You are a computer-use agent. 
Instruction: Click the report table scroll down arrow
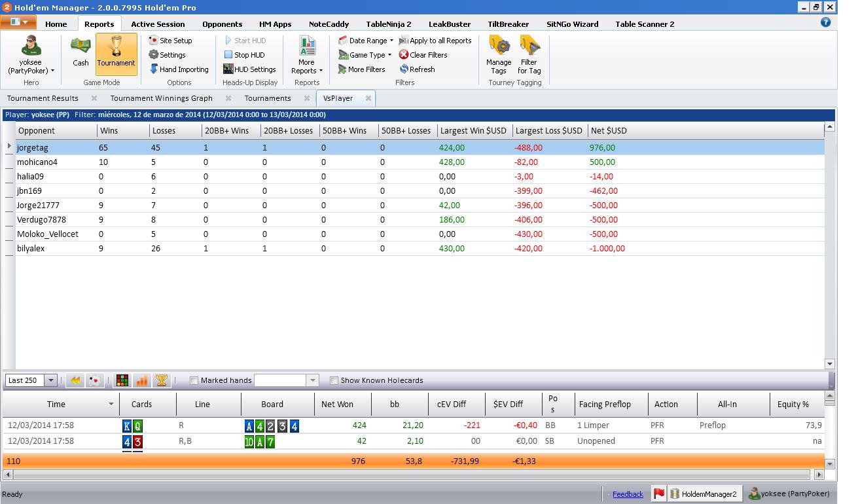point(830,363)
